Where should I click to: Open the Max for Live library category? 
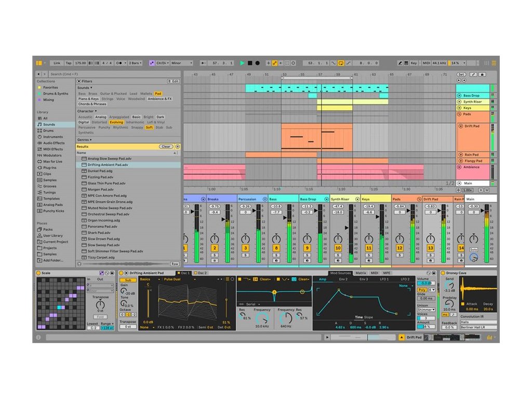52,162
